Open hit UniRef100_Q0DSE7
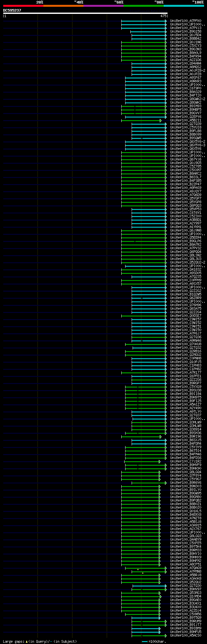This screenshot has width=207, height=644. [186, 316]
